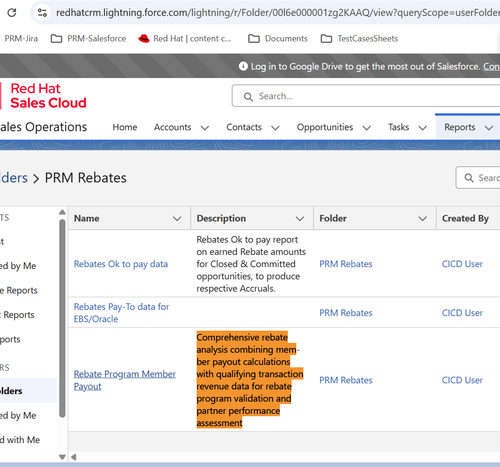Open CICD User in Ok to pay row
This screenshot has width=500, height=467.
[462, 264]
